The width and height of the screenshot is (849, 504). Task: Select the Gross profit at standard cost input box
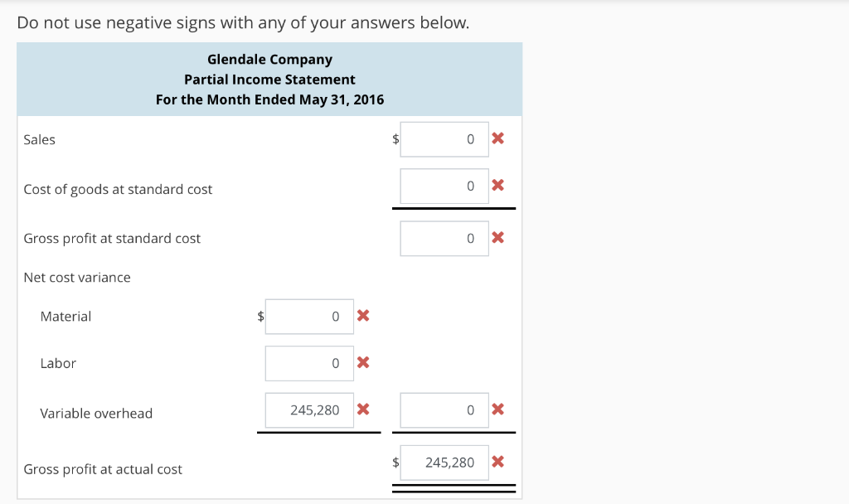click(444, 238)
